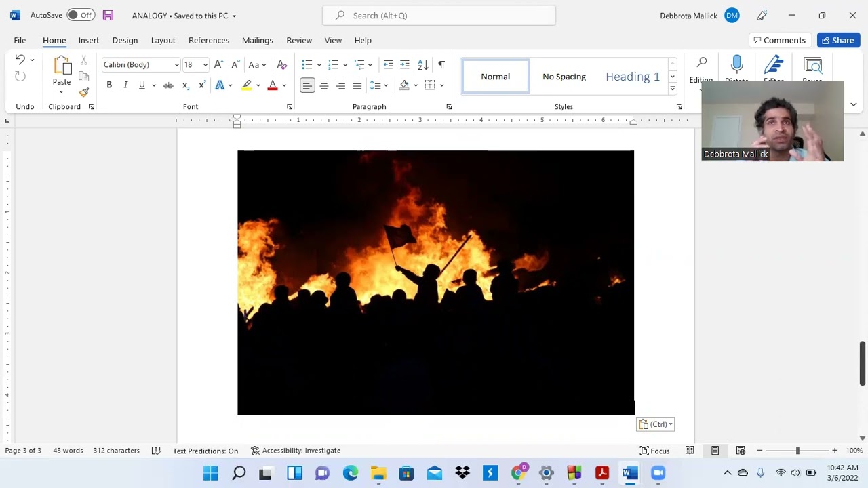Increase paragraph indent
This screenshot has height=488, width=868.
(x=405, y=65)
